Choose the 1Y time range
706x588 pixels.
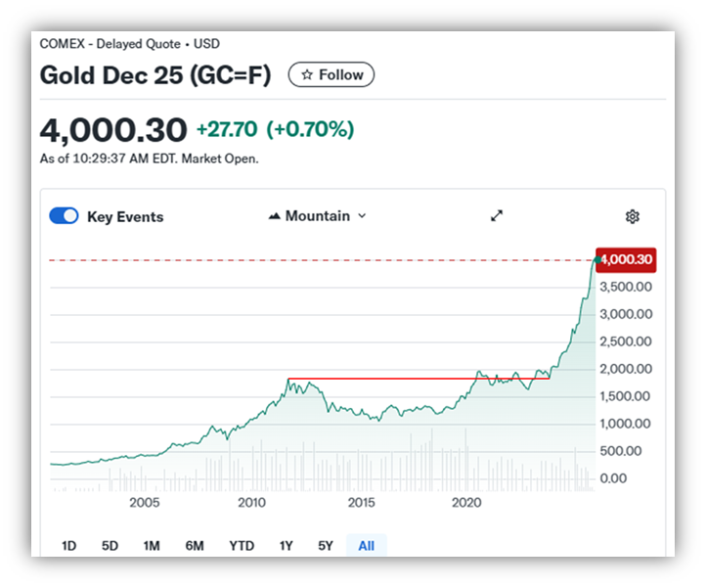tap(287, 546)
